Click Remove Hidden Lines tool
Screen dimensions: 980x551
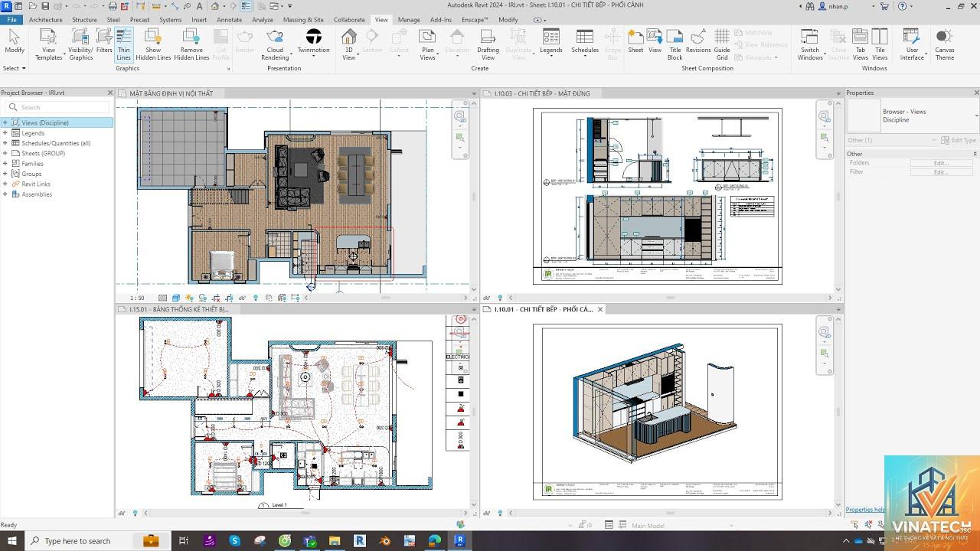pos(191,45)
